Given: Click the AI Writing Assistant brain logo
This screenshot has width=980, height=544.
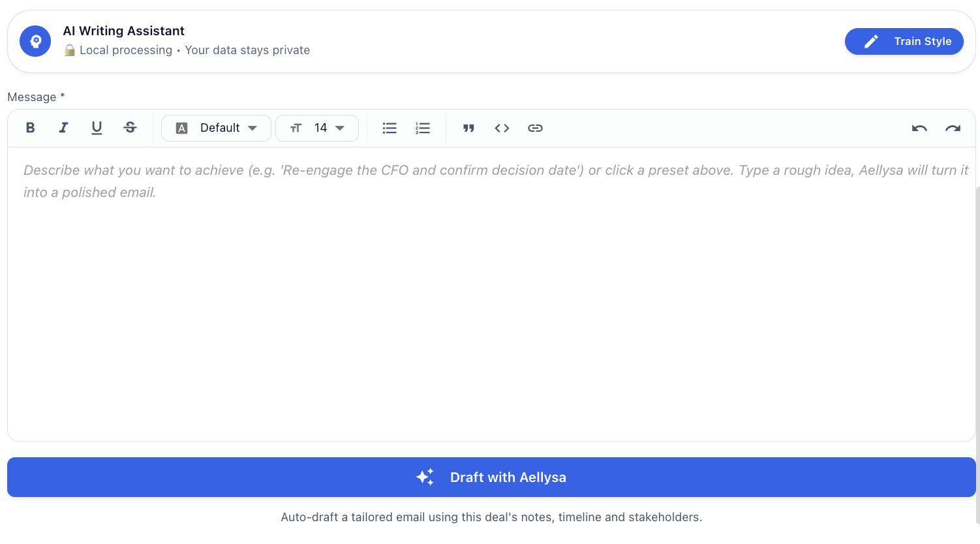Looking at the screenshot, I should [x=35, y=40].
